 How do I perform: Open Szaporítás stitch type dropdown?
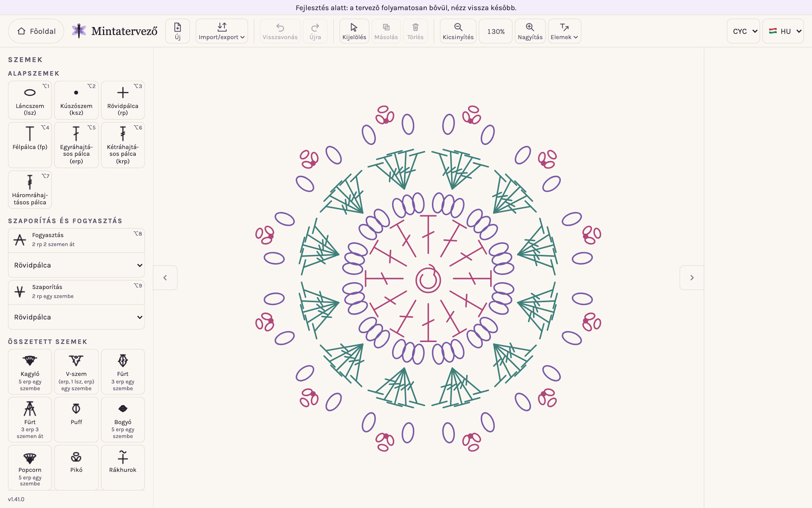76,317
